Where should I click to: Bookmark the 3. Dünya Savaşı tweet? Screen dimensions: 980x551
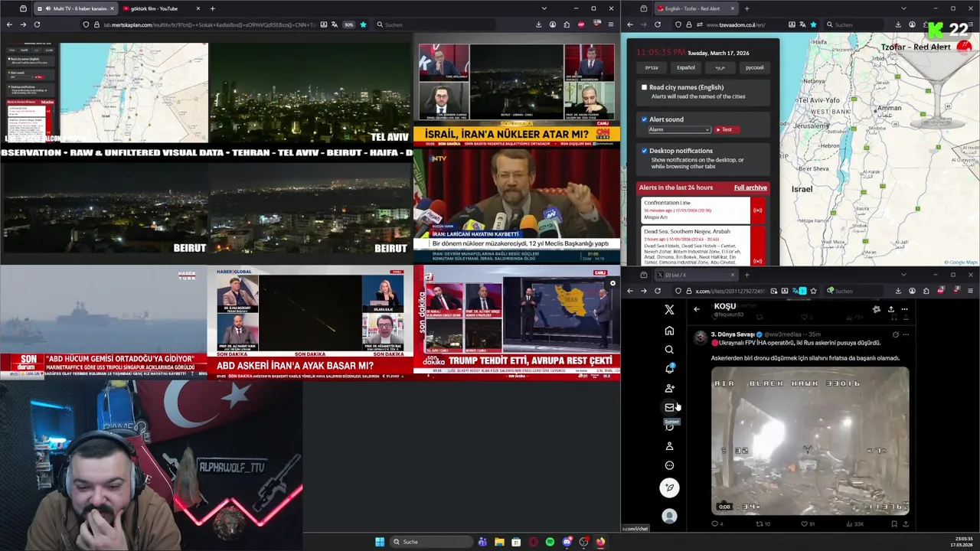tap(893, 524)
